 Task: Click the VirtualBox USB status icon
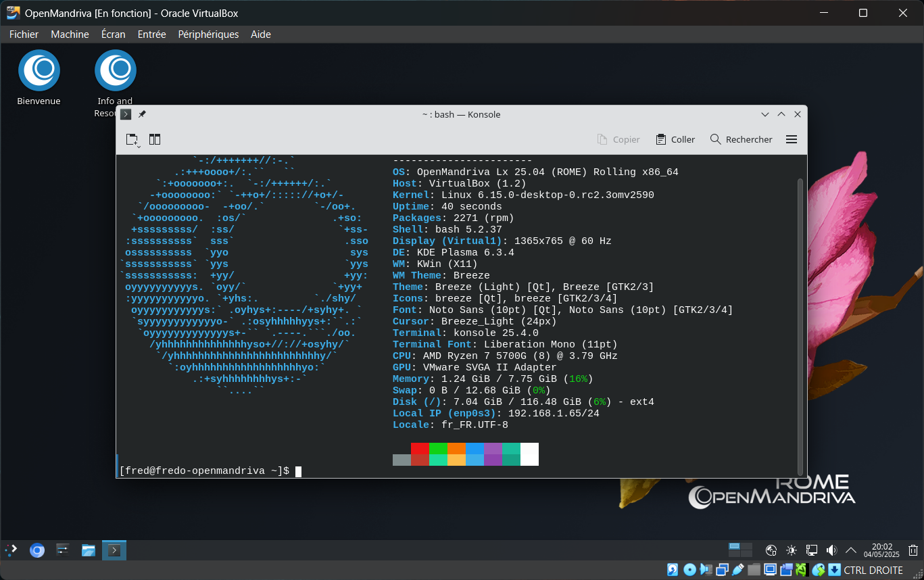[x=738, y=570]
